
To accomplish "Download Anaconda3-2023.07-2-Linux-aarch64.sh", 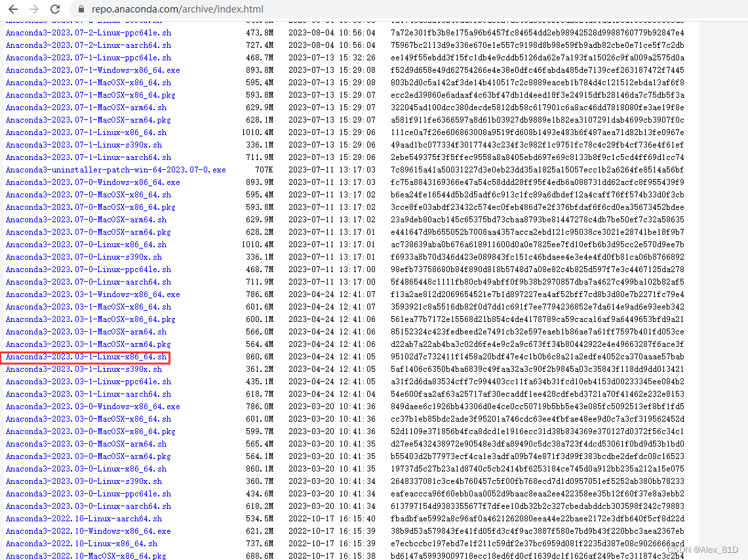I will pyautogui.click(x=89, y=45).
